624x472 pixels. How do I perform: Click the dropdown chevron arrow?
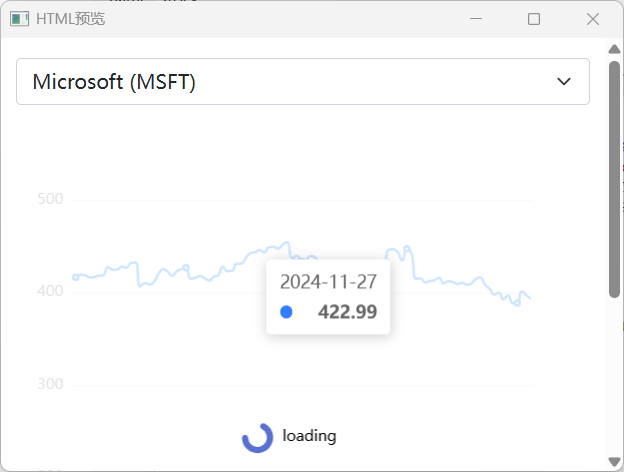[x=564, y=82]
